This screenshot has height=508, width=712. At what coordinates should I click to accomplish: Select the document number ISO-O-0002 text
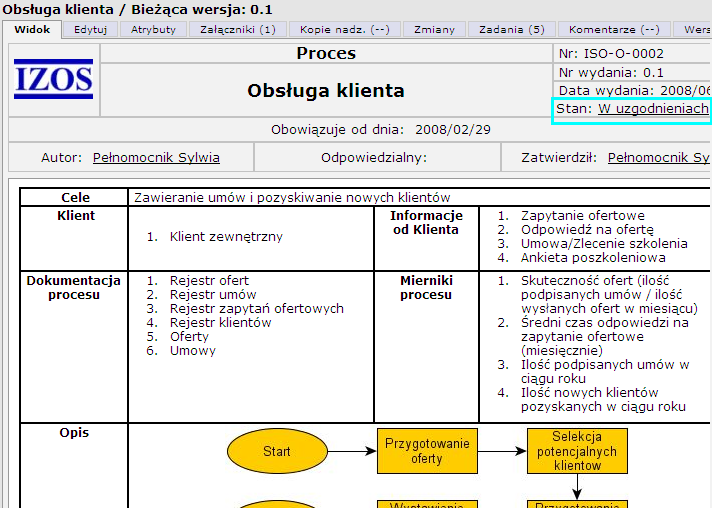coord(623,54)
